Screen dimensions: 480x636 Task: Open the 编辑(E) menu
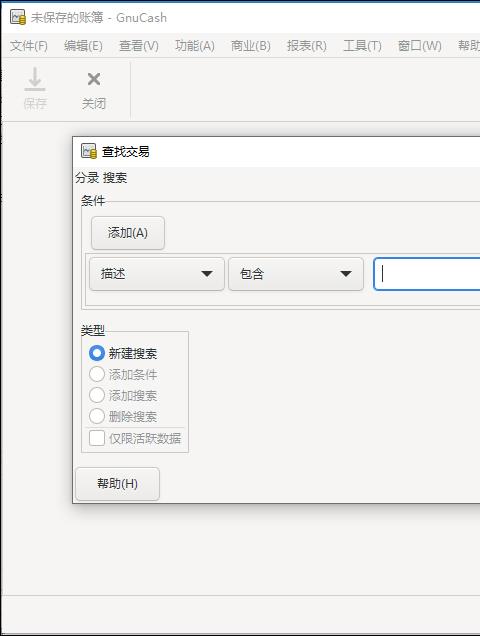pos(83,45)
